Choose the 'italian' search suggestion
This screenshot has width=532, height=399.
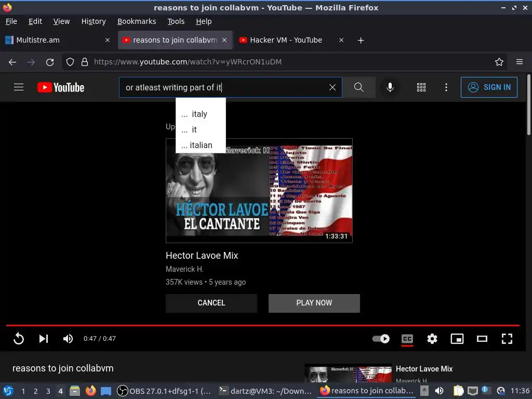(201, 145)
